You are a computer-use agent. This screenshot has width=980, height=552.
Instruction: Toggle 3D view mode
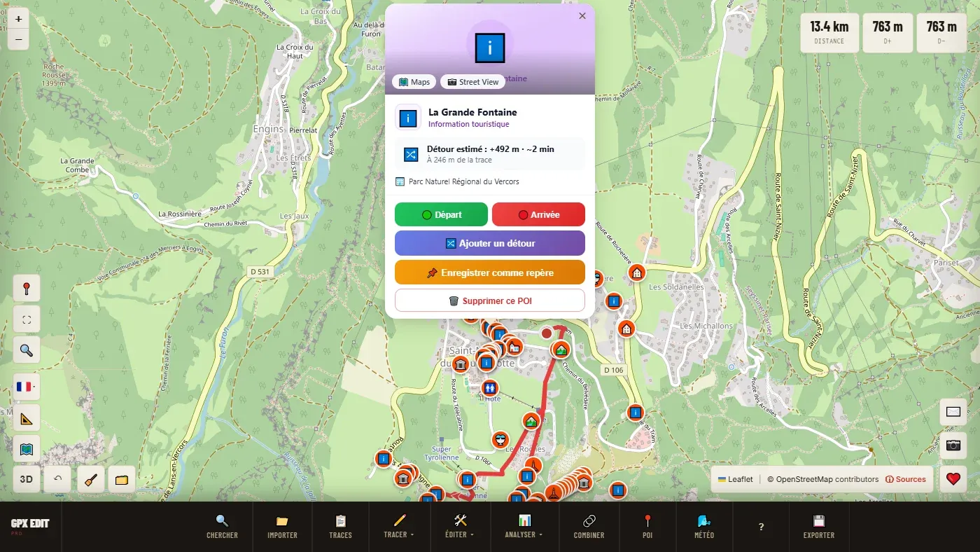pos(27,480)
